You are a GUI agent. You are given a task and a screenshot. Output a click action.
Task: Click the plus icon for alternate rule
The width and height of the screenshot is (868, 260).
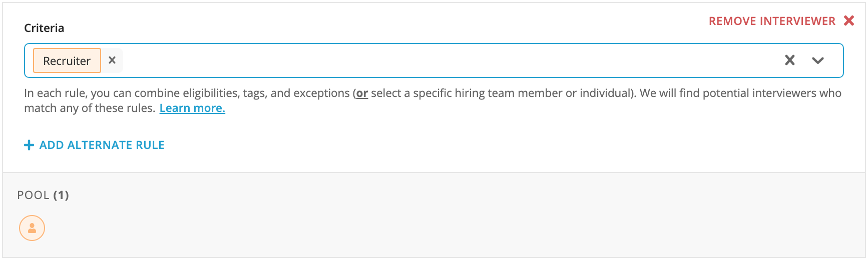click(29, 145)
